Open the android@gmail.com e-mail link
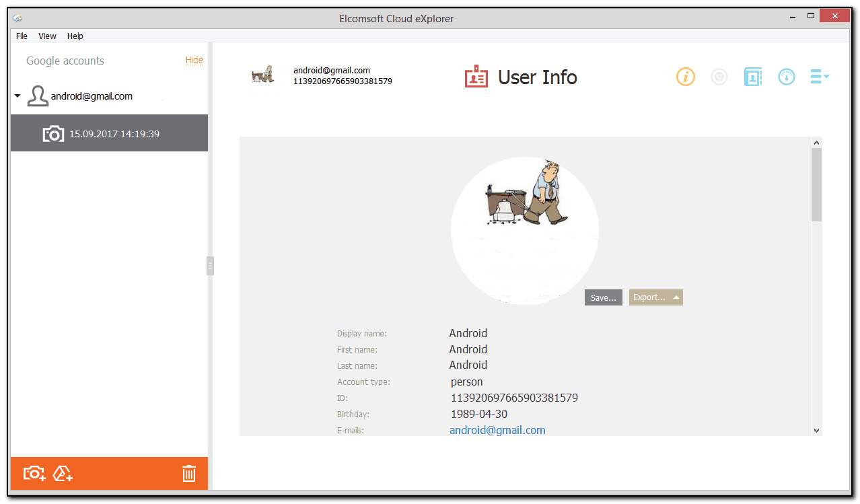 pos(497,430)
